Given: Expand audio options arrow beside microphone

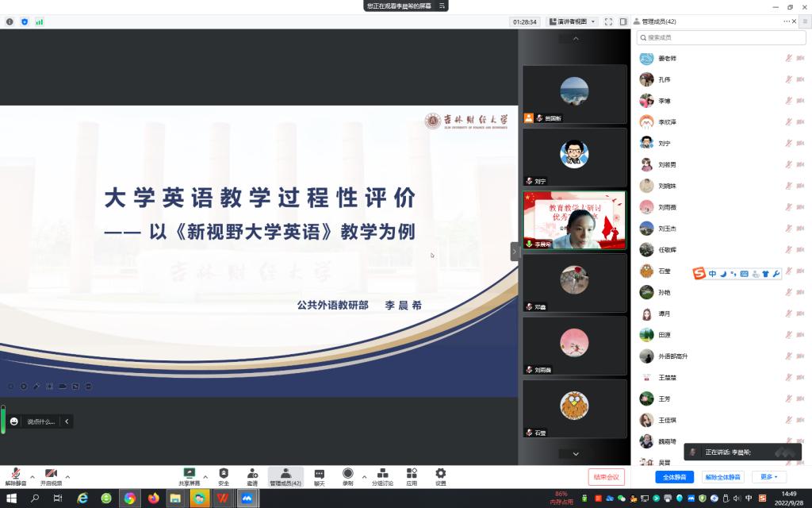Looking at the screenshot, I should [33, 477].
